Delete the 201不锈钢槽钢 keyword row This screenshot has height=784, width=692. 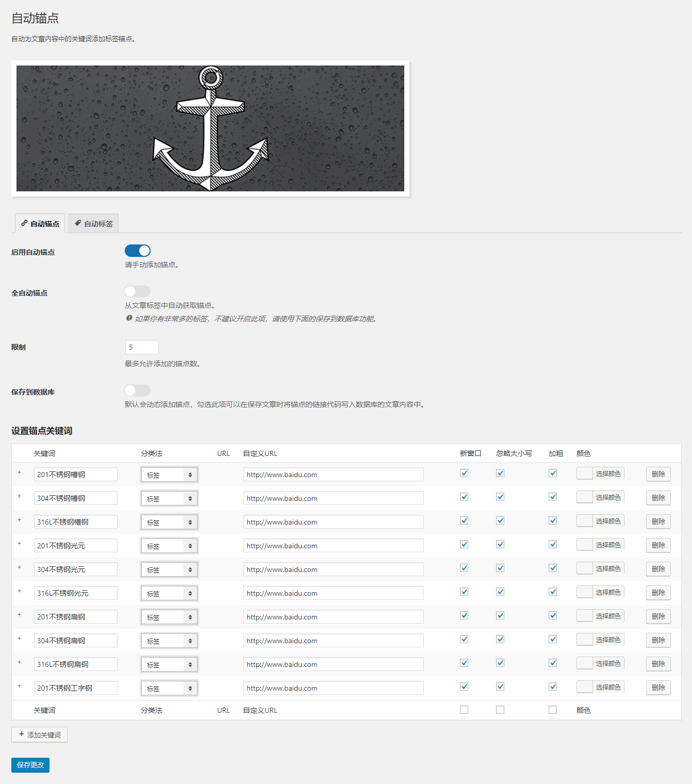point(658,474)
